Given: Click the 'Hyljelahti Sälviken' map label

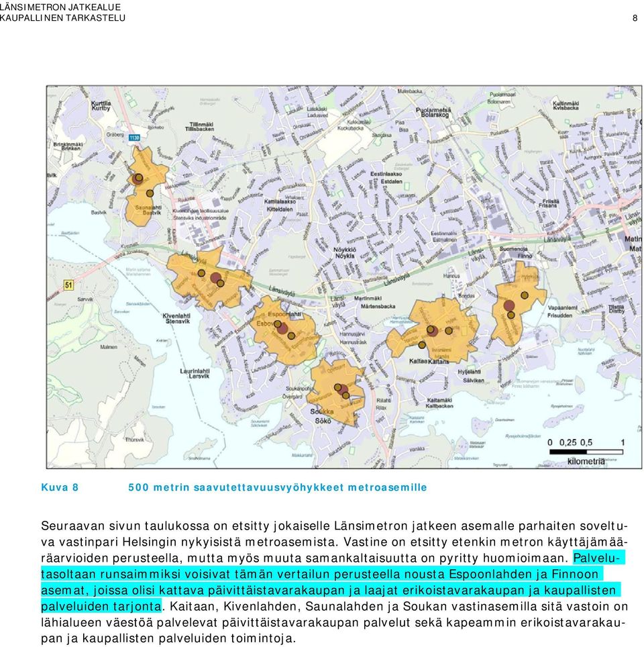Looking at the screenshot, I should click(470, 377).
